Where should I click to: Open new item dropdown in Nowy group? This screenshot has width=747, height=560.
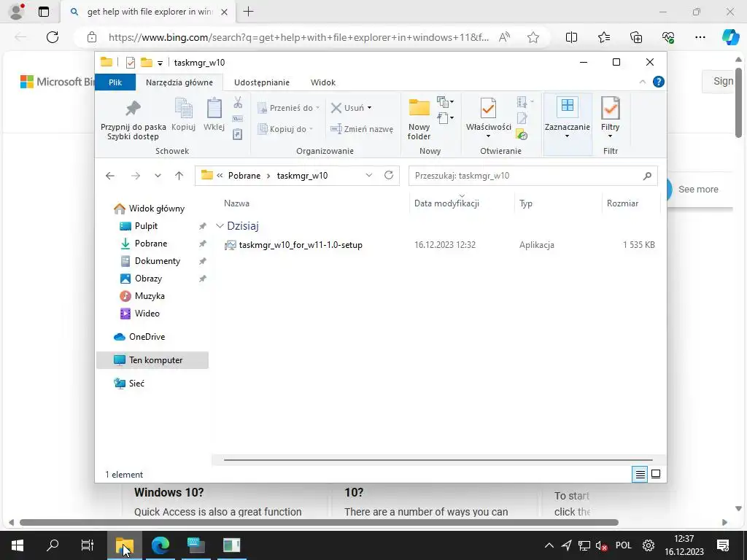[x=446, y=102]
